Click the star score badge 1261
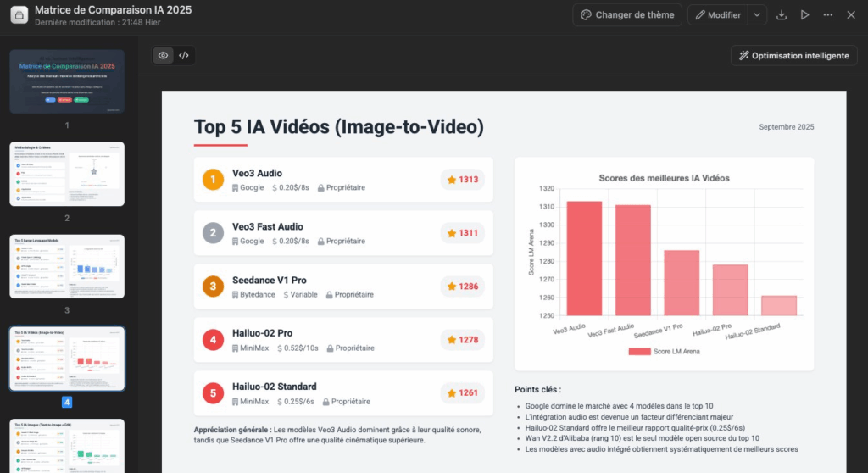This screenshot has height=473, width=868. (x=463, y=392)
